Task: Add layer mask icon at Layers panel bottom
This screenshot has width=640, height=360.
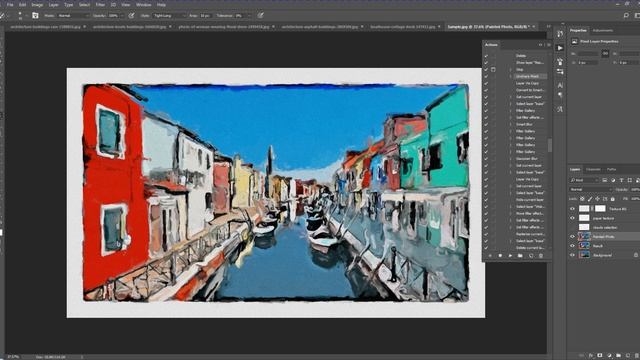Action: pos(600,356)
